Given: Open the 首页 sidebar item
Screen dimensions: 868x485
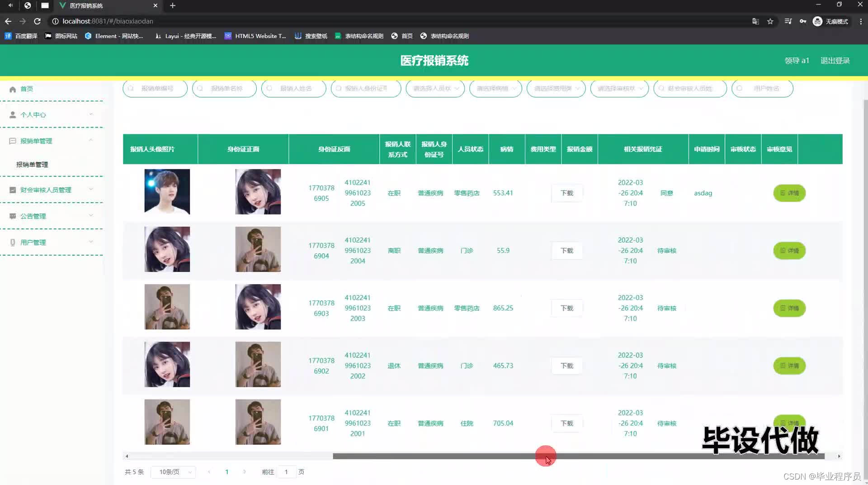Looking at the screenshot, I should 27,89.
